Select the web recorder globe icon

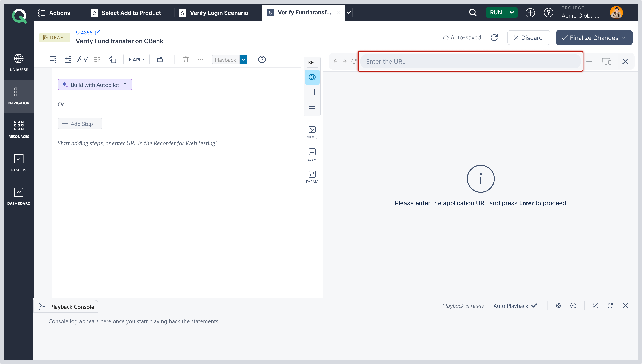pos(312,77)
